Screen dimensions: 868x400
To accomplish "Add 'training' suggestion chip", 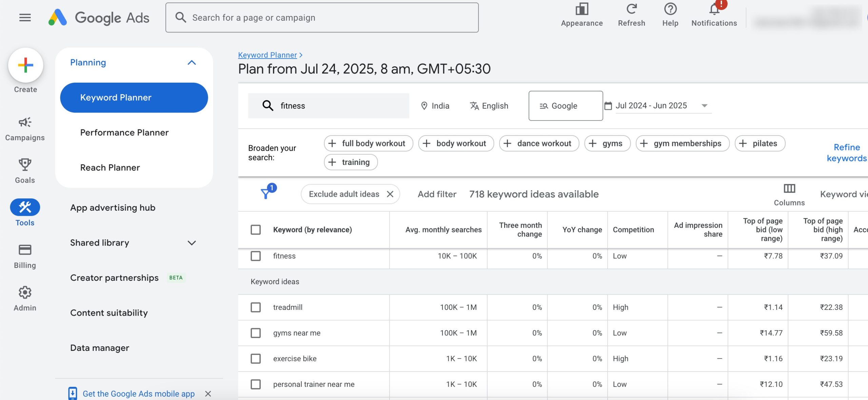I will pyautogui.click(x=351, y=162).
